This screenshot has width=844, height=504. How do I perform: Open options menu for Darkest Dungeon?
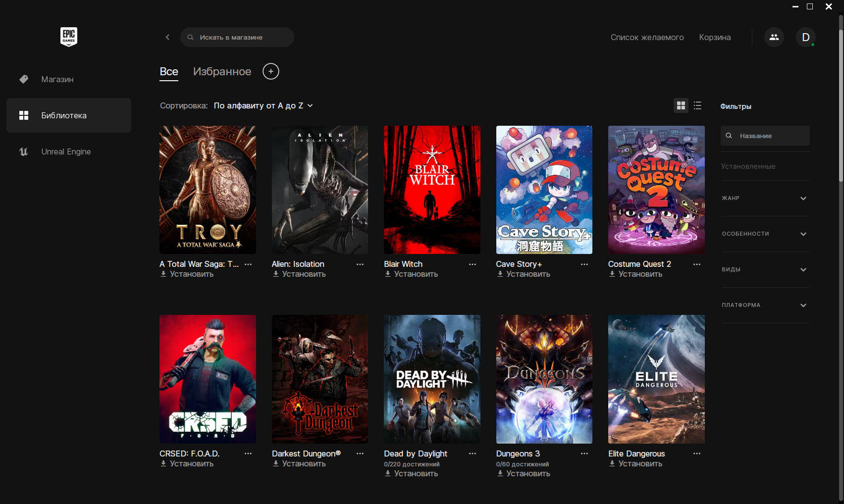pyautogui.click(x=360, y=454)
